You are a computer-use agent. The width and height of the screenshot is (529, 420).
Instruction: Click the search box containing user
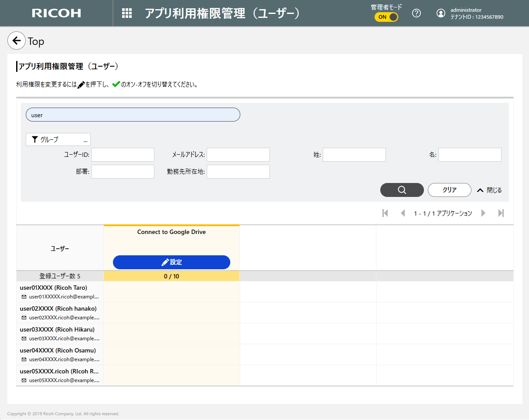pyautogui.click(x=133, y=115)
